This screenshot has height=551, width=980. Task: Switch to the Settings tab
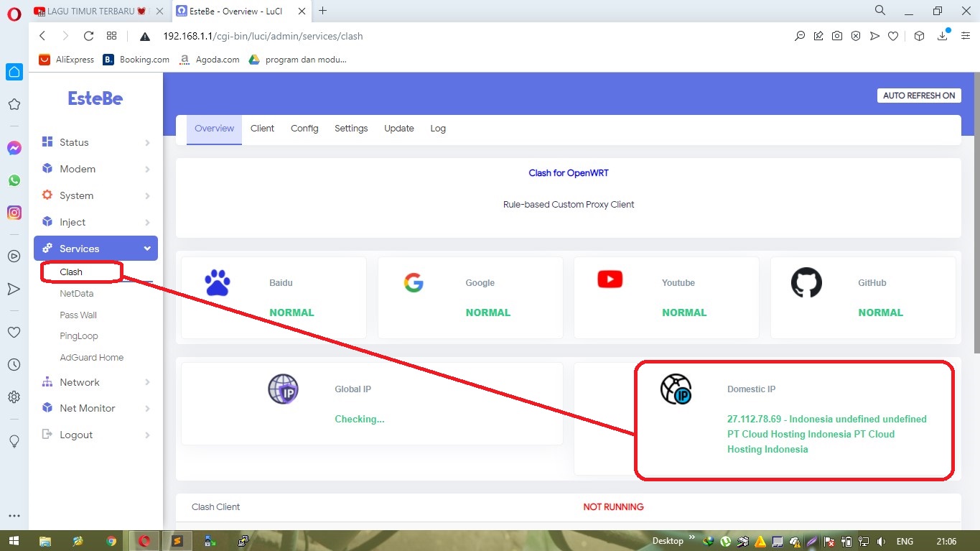pos(351,129)
